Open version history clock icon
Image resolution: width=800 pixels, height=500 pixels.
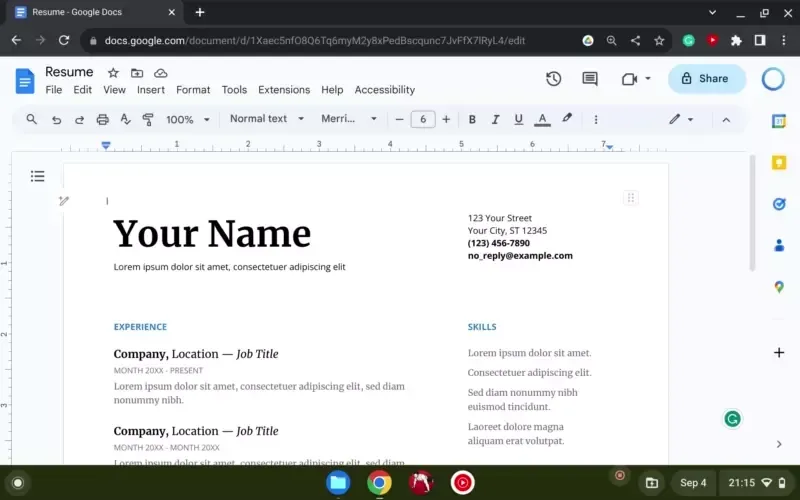[554, 79]
